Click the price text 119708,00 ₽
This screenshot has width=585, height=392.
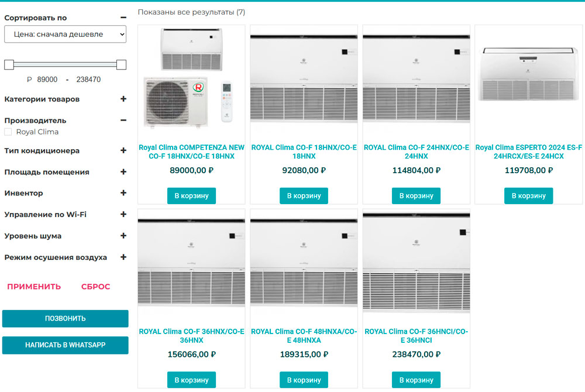pyautogui.click(x=529, y=170)
